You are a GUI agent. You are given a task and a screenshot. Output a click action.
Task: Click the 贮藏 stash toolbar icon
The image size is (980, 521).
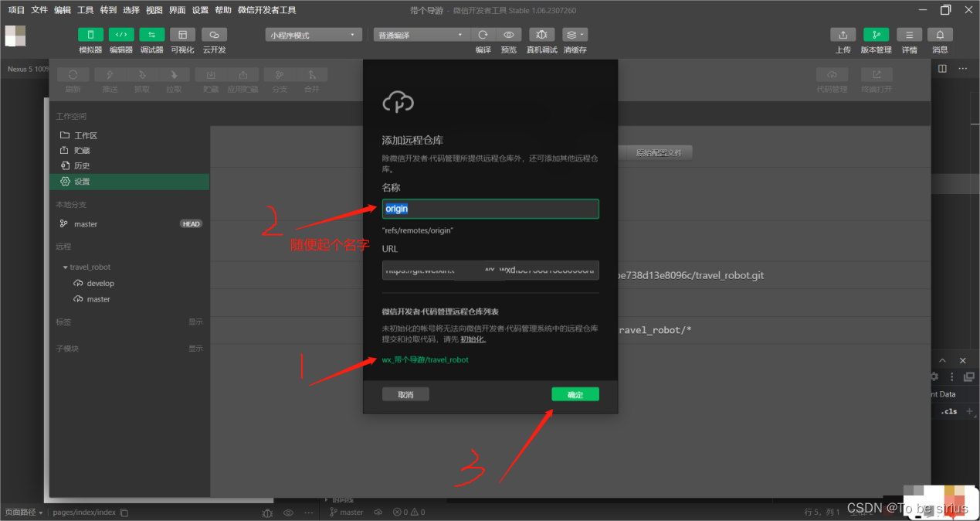click(211, 75)
